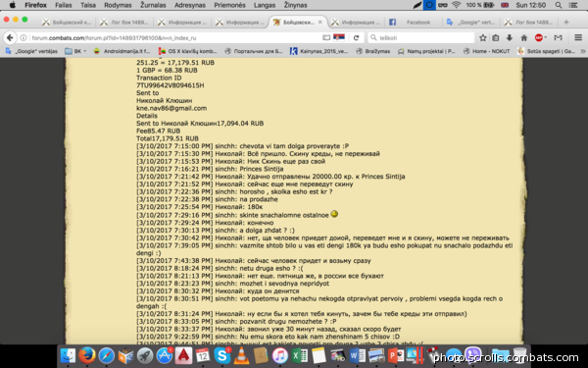Screen dimensions: 588x368
Task: Show more bookmarks with the chevron
Action: point(583,51)
